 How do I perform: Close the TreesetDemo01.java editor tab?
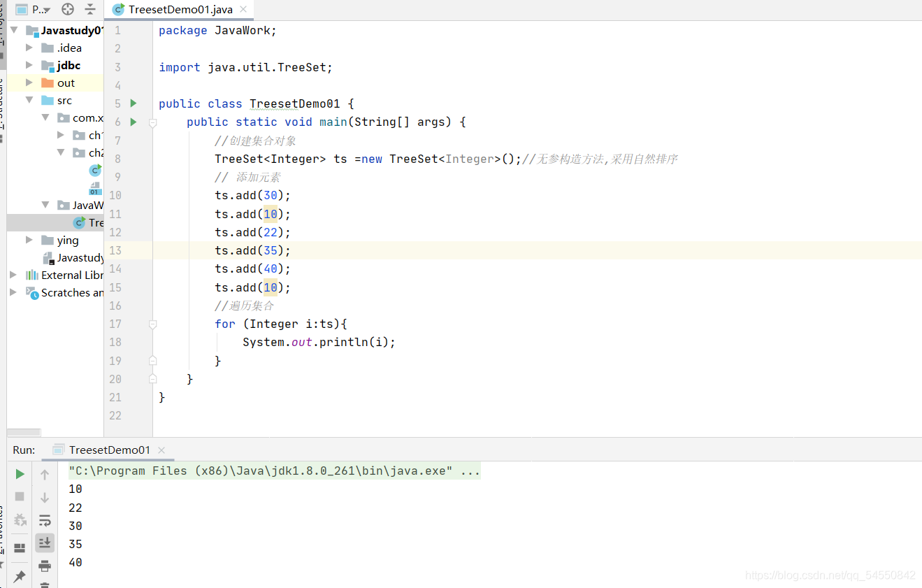(243, 10)
